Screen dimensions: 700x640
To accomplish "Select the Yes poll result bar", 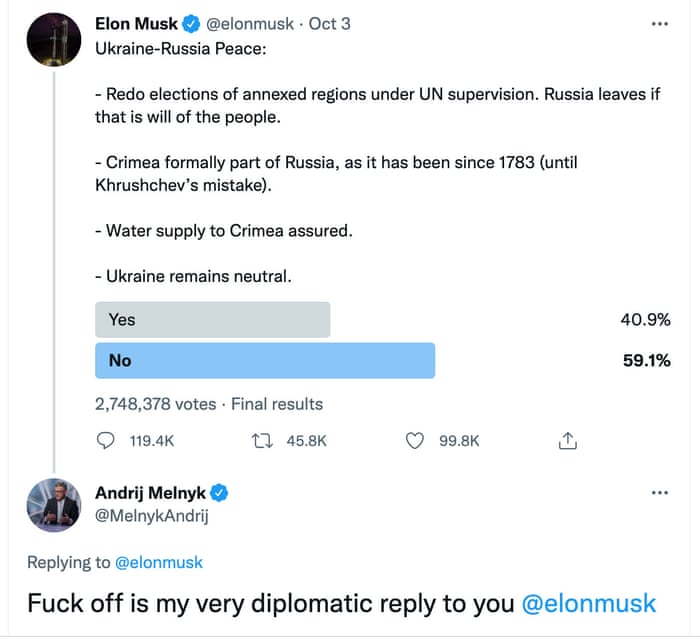I will click(x=212, y=320).
